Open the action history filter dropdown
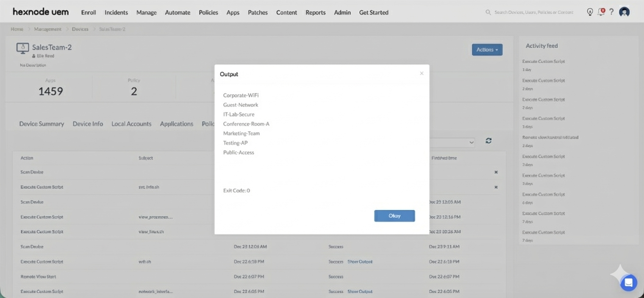Screen dimensions: 644x298 [452, 143]
